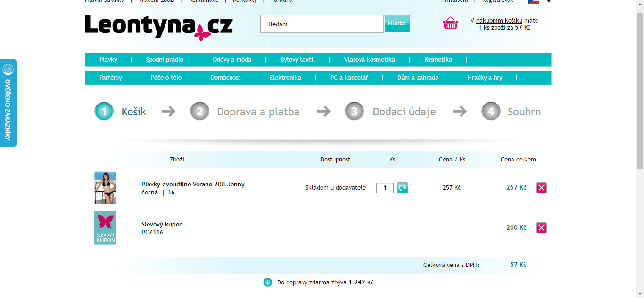The image size is (644, 298).
Task: Click the Hledat search button
Action: (x=397, y=24)
